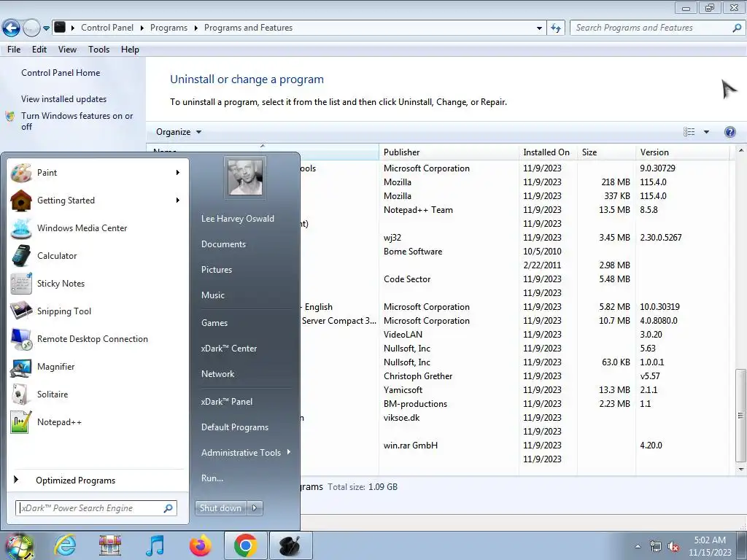Open the address bar history dropdown
747x560 pixels.
point(539,28)
